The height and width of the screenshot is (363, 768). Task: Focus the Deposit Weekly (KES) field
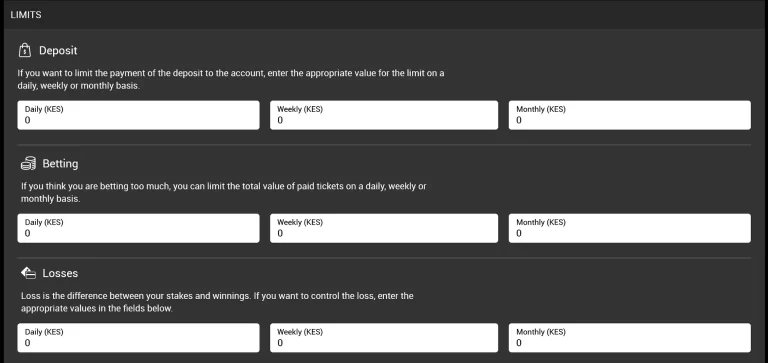tap(384, 115)
